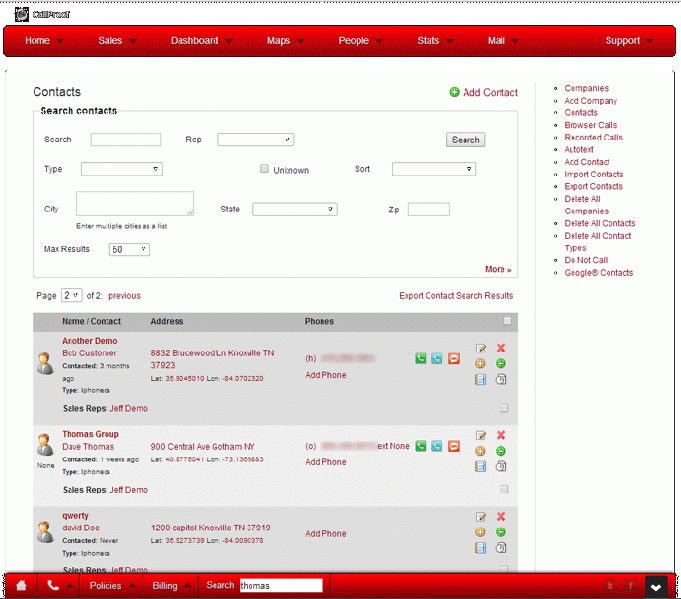Expand the Billing menu in bottom bar
681x599 pixels.
pos(171,586)
